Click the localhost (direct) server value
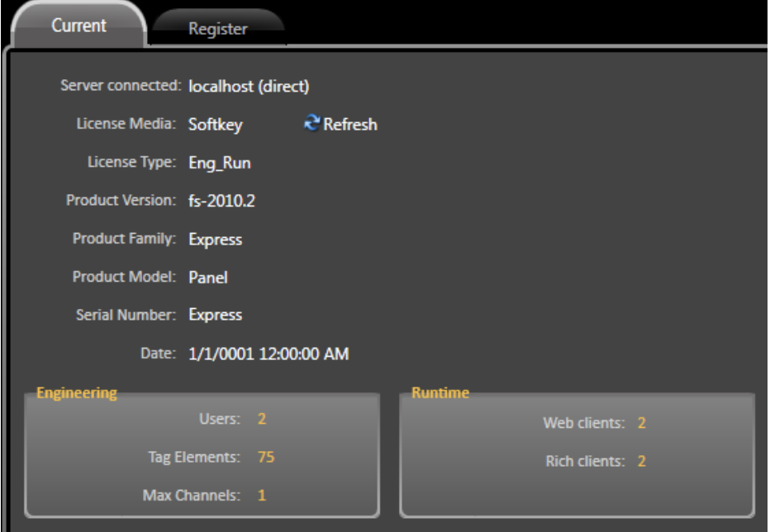 (249, 86)
